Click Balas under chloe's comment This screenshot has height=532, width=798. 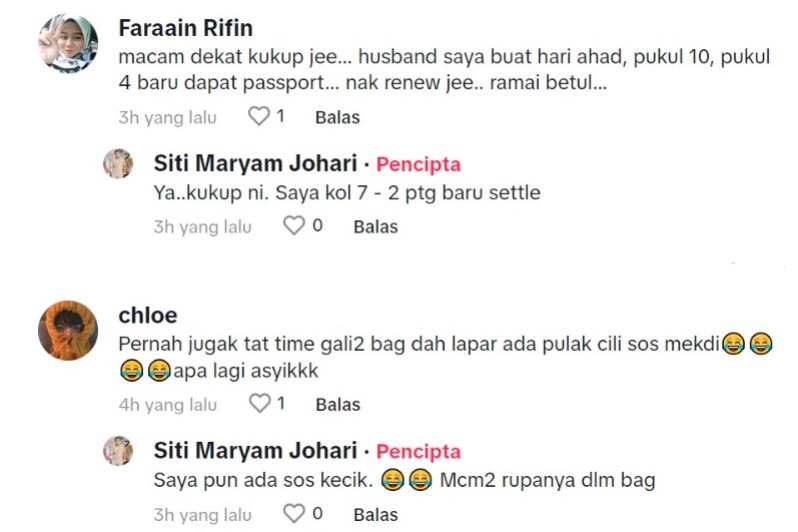point(338,405)
